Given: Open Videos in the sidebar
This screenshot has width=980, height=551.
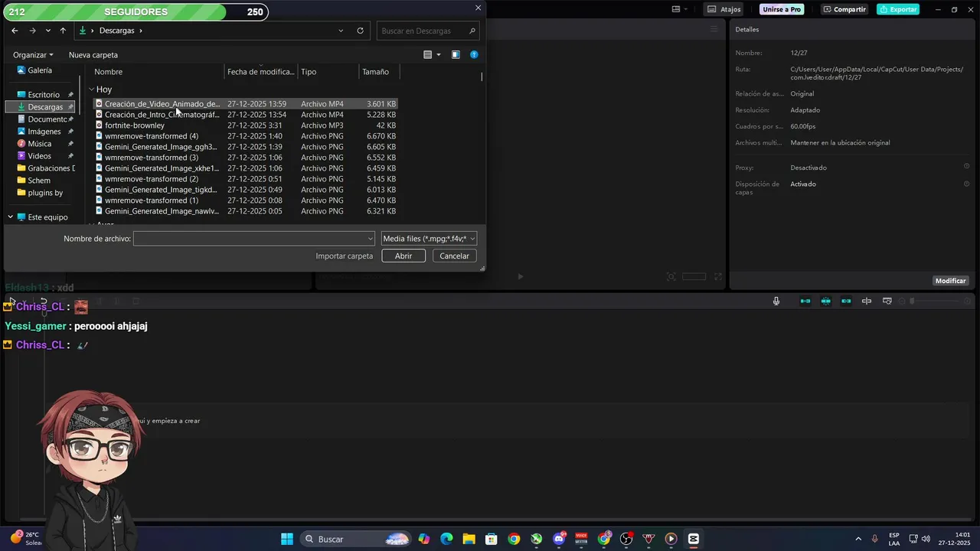Looking at the screenshot, I should pyautogui.click(x=40, y=156).
